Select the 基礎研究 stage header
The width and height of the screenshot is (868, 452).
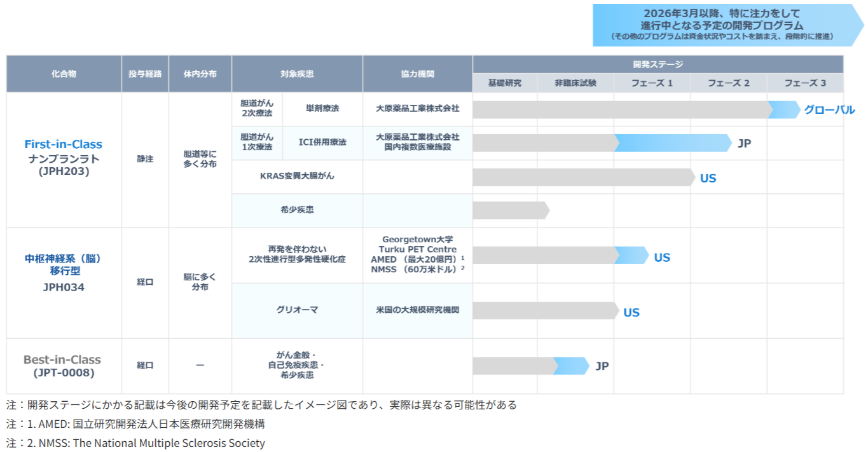pos(504,83)
